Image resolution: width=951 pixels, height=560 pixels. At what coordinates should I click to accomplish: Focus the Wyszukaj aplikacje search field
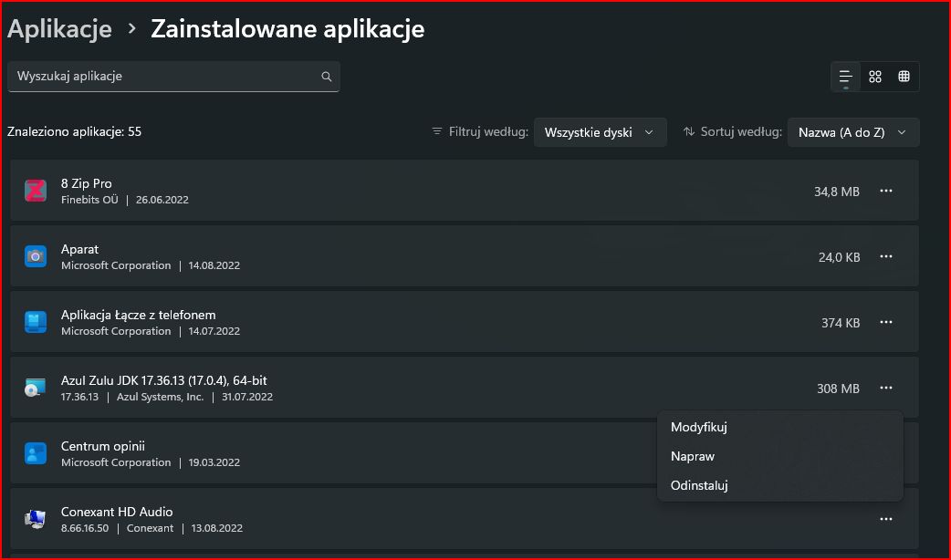click(x=173, y=77)
